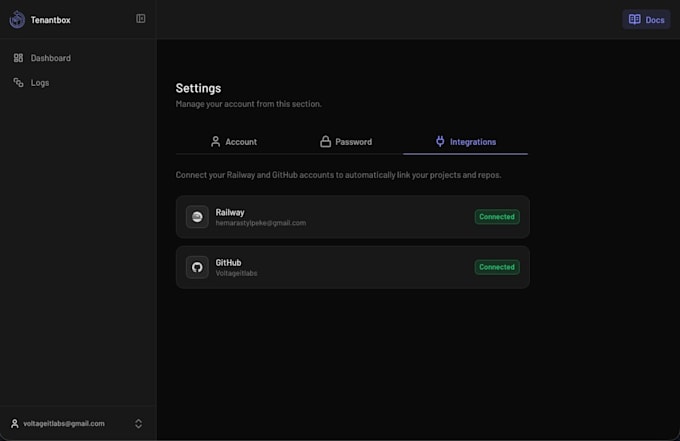Switch to the Account tab
This screenshot has height=441, width=680.
(233, 142)
